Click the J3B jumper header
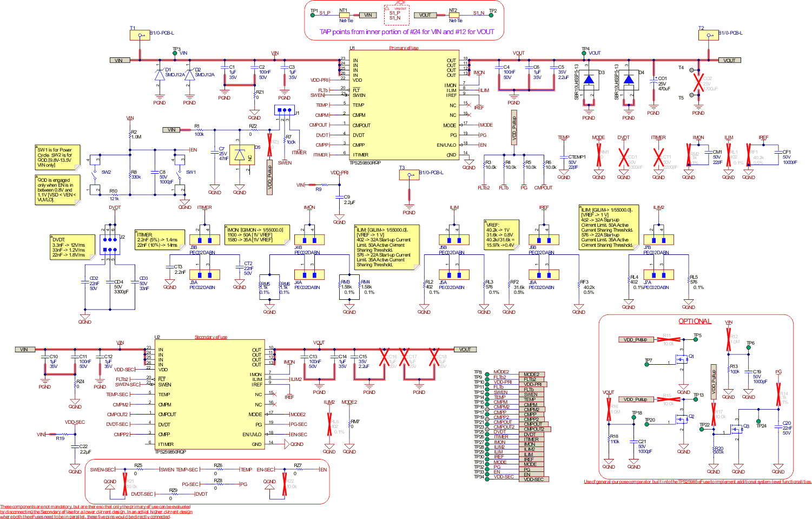The width and height of the screenshot is (812, 519). tap(204, 240)
